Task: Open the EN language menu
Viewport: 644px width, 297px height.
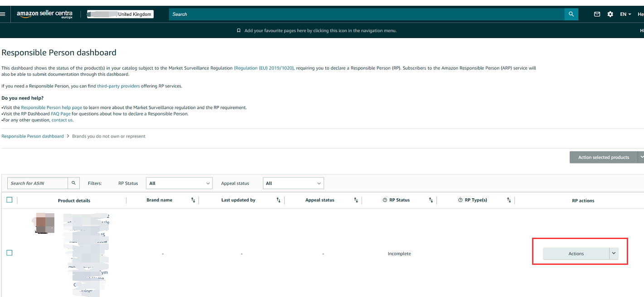Action: tap(625, 14)
